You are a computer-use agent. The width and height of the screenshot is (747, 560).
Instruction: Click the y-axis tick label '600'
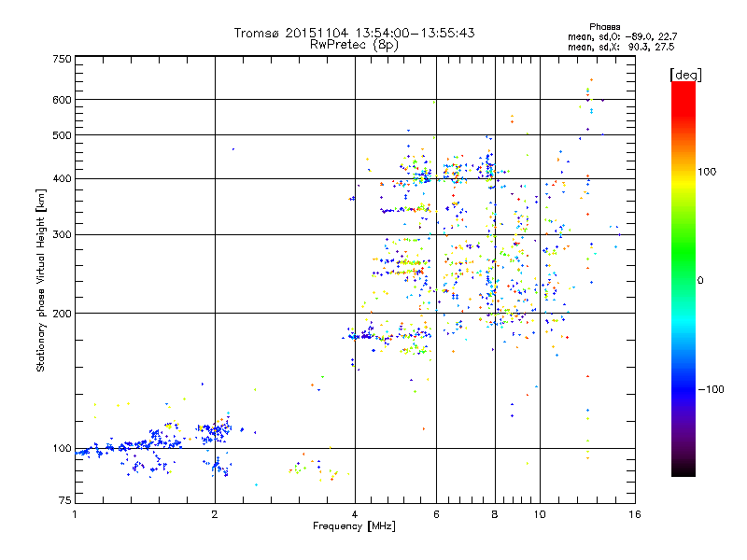point(63,100)
